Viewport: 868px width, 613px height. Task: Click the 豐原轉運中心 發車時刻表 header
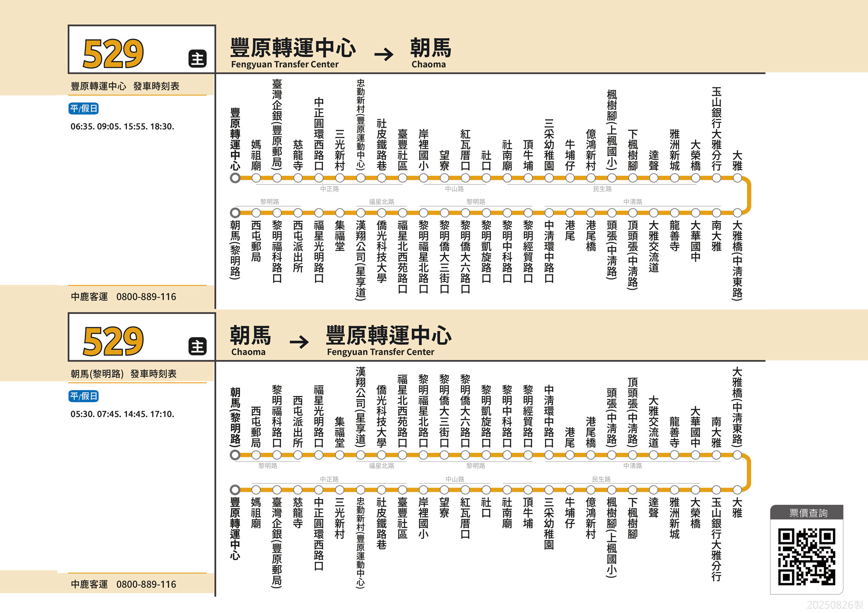pyautogui.click(x=125, y=86)
